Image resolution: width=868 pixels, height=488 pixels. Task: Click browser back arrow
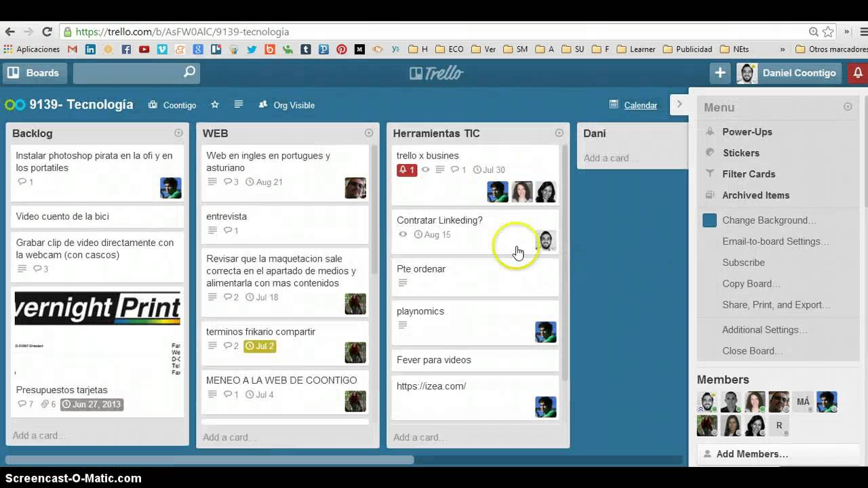pos(9,31)
